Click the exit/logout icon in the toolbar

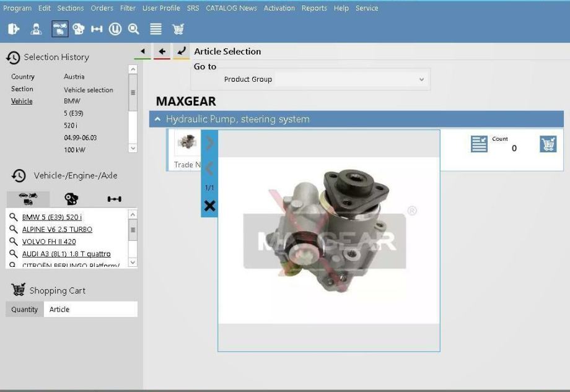[x=14, y=29]
